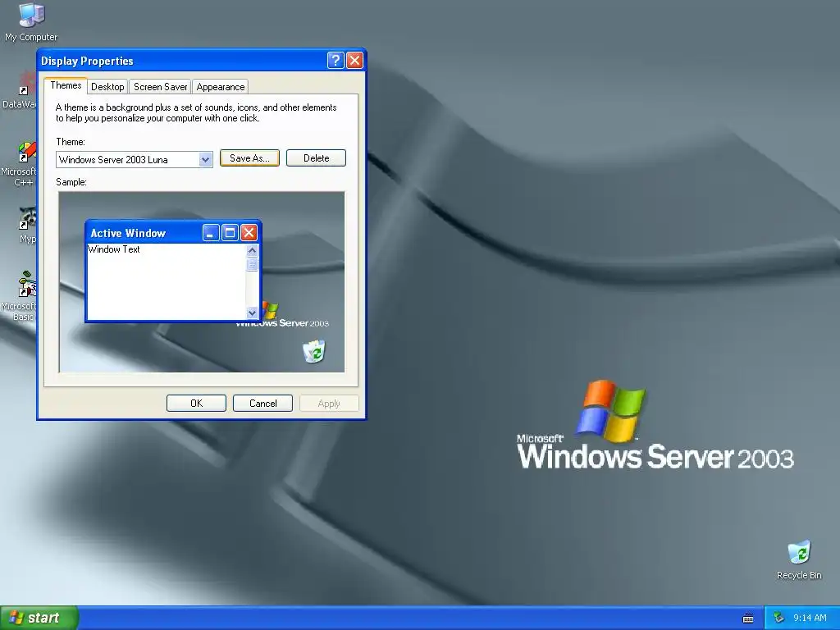Click sample window scroll up arrow
Screen dimensions: 840x630
(x=252, y=250)
